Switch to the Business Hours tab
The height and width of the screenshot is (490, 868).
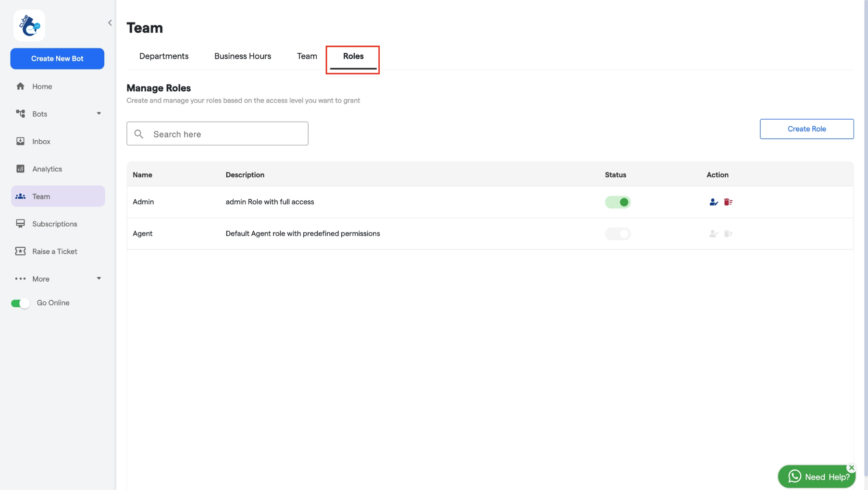pos(243,56)
